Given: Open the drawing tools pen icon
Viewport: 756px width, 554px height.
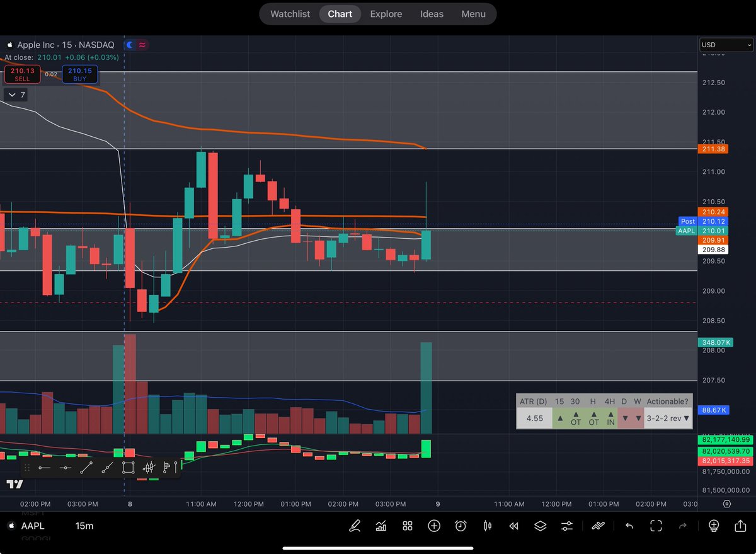Looking at the screenshot, I should [355, 526].
